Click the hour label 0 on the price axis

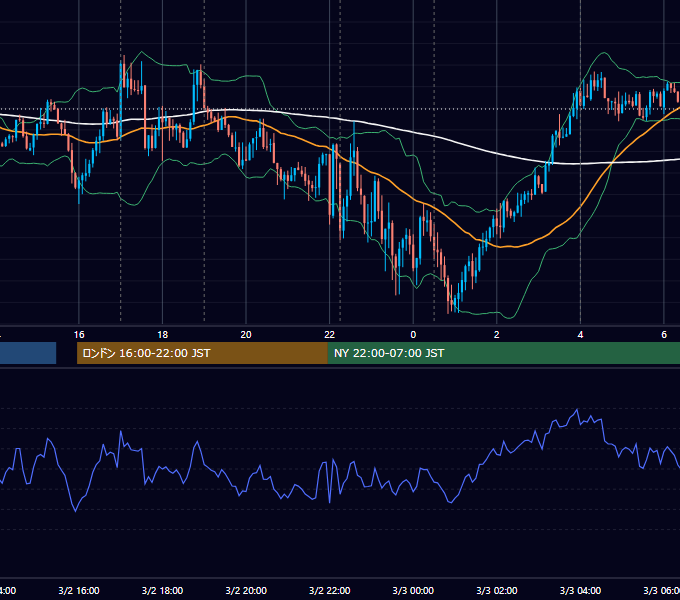pyautogui.click(x=413, y=335)
